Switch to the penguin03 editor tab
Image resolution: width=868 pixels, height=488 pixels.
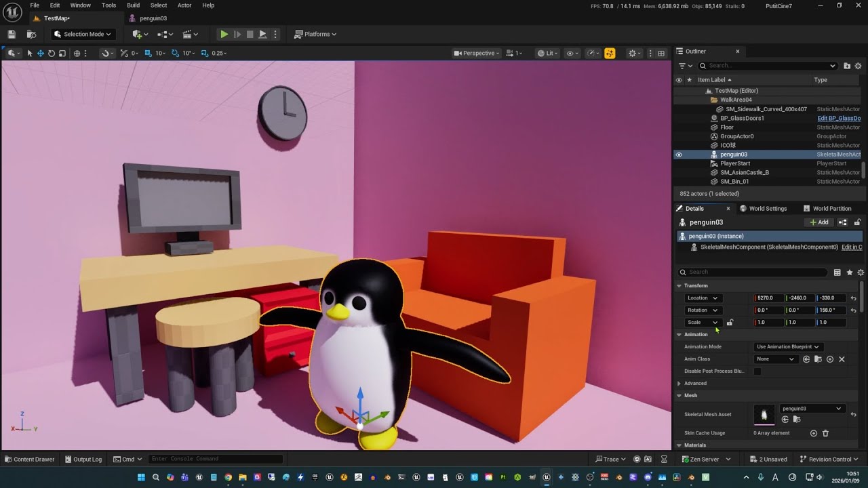pos(153,18)
